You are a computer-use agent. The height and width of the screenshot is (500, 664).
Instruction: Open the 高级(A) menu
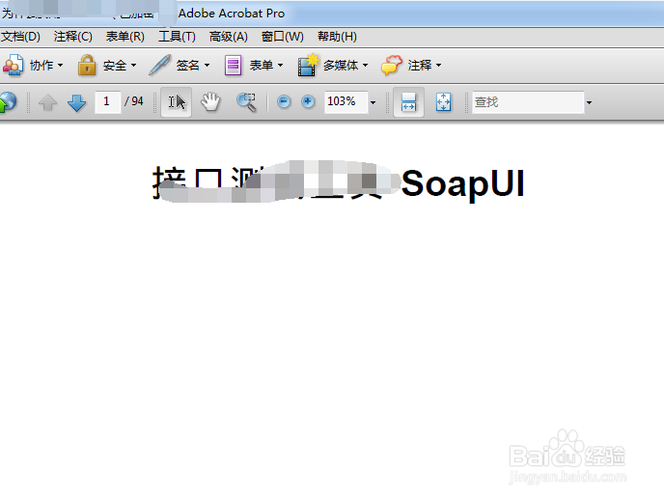click(228, 37)
